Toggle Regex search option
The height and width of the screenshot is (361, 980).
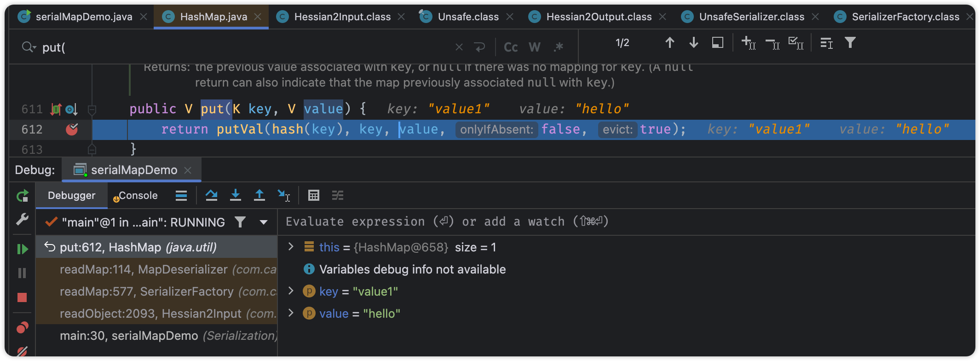click(559, 47)
